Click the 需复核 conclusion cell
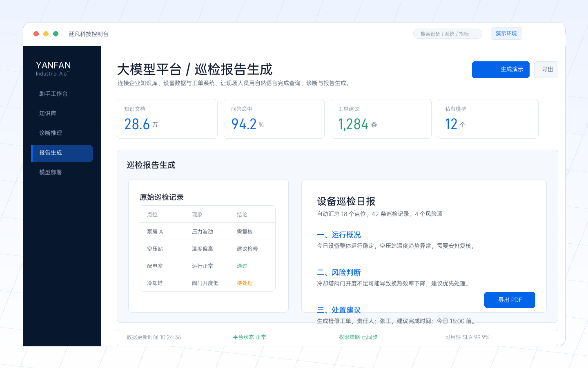Screen dimensions: 588x368 click(x=245, y=231)
